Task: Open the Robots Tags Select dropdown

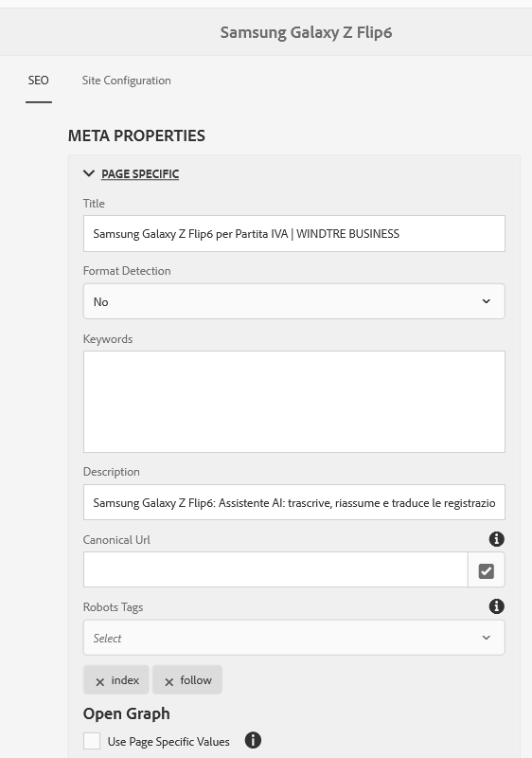Action: coord(294,638)
